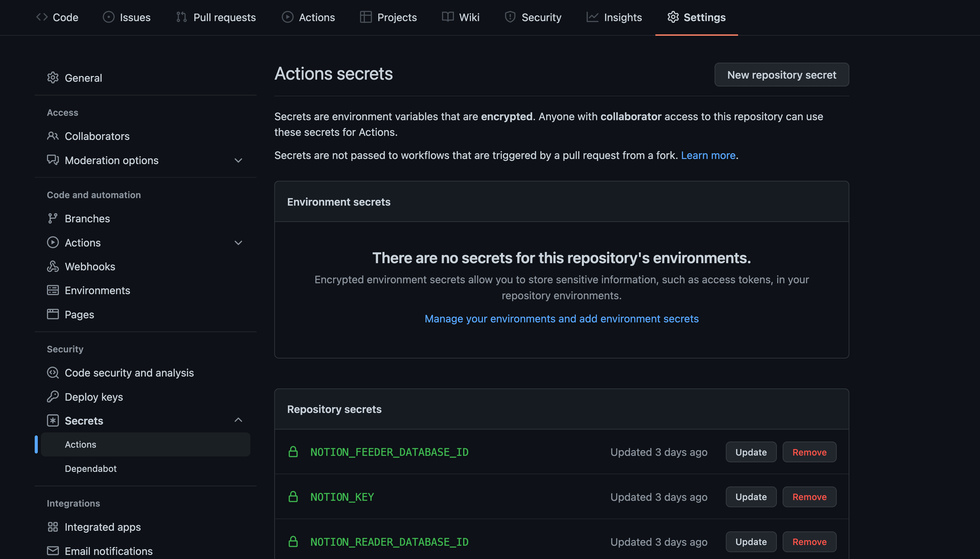980x559 pixels.
Task: Click the Webhooks icon in sidebar
Action: pyautogui.click(x=52, y=267)
